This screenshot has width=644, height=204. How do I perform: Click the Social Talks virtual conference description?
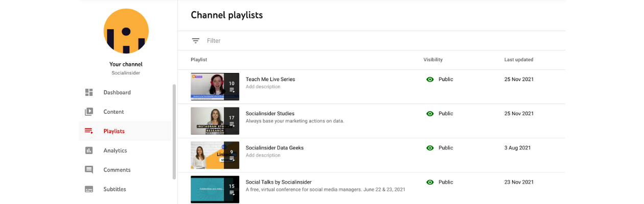tap(326, 189)
